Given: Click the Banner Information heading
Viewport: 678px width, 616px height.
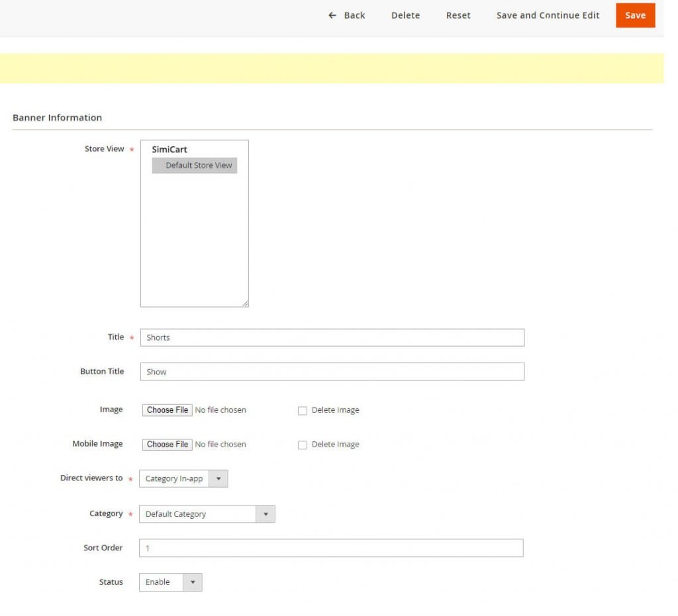Looking at the screenshot, I should point(57,118).
